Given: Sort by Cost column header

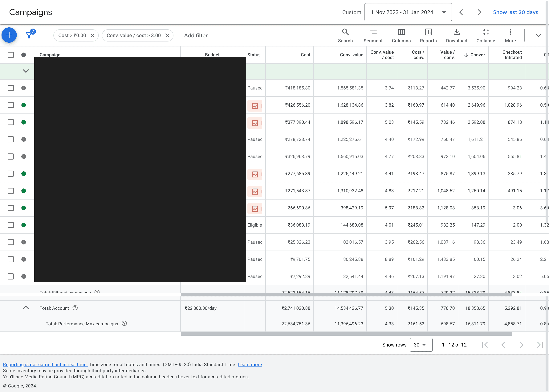Looking at the screenshot, I should point(305,55).
